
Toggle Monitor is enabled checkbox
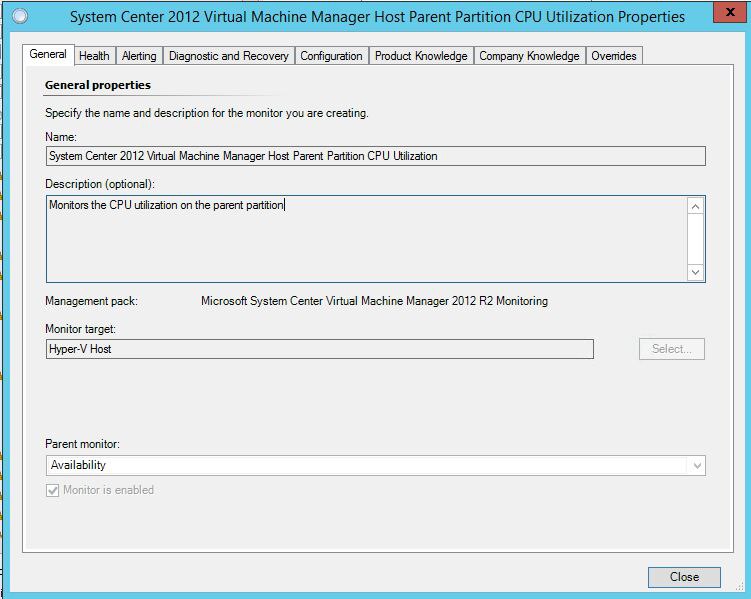coord(53,490)
